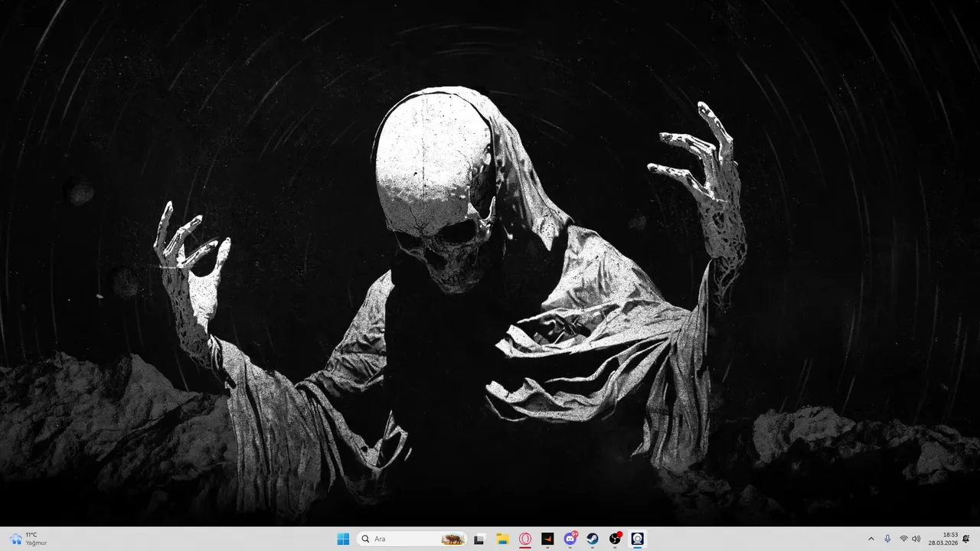Click the microphone tray icon
This screenshot has width=980, height=551.
[x=887, y=539]
